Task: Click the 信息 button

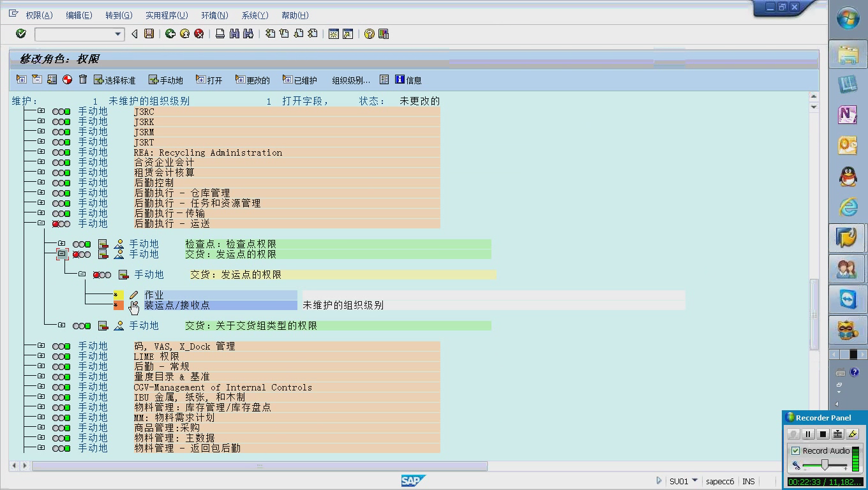Action: 408,80
